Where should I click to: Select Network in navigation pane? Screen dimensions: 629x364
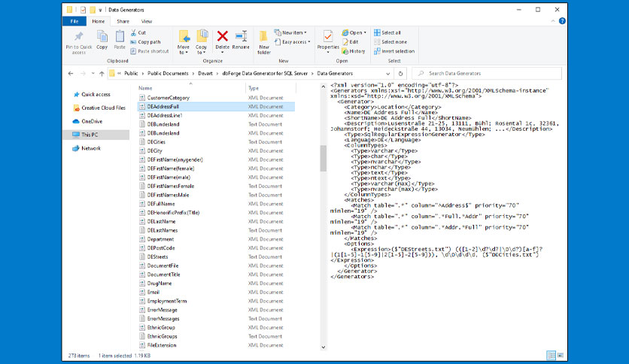pos(87,148)
